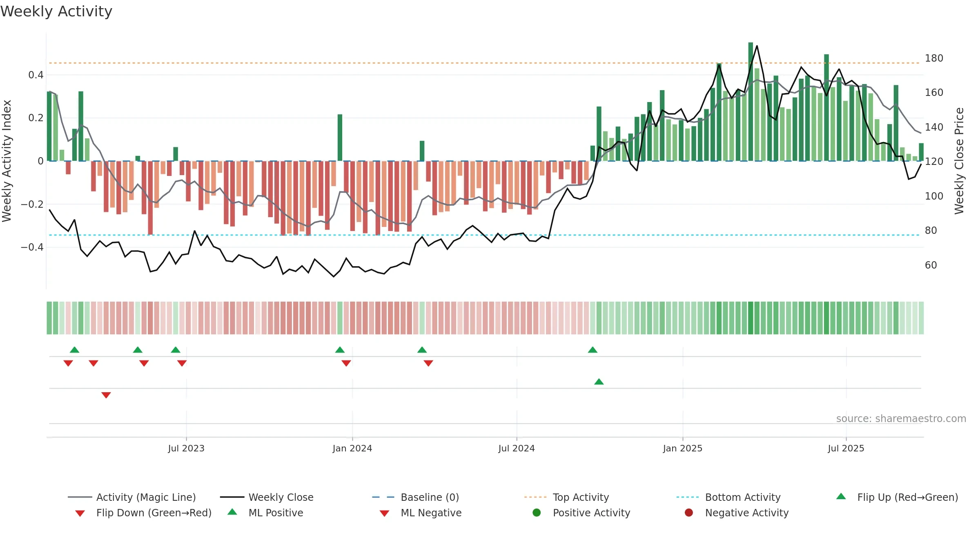Click the first Flip Down red triangle marker

pyautogui.click(x=68, y=363)
